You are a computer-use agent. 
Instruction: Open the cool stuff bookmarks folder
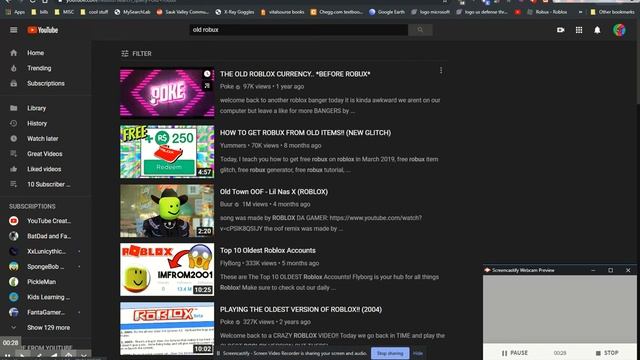tap(94, 12)
